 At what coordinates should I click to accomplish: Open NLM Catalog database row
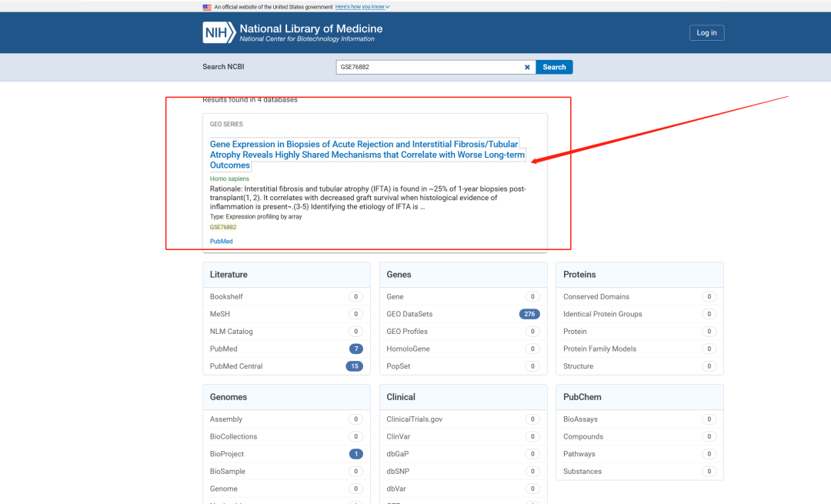[x=286, y=332]
